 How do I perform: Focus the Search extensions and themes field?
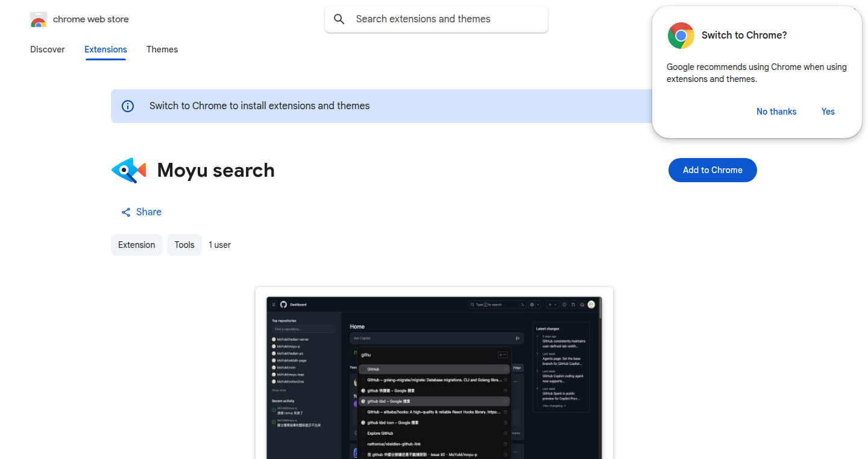tap(436, 19)
